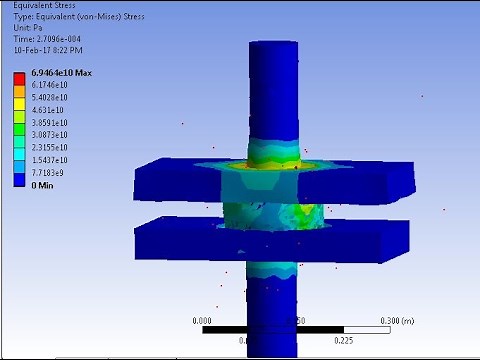Image resolution: width=480 pixels, height=360 pixels.
Task: Select the '6.1746e10' legend value
Action: tap(49, 85)
